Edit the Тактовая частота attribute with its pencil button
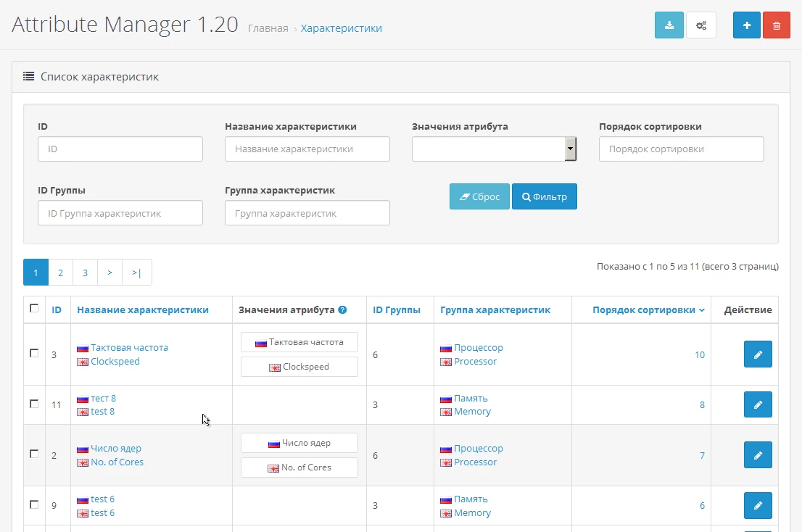This screenshot has width=802, height=532. (758, 354)
